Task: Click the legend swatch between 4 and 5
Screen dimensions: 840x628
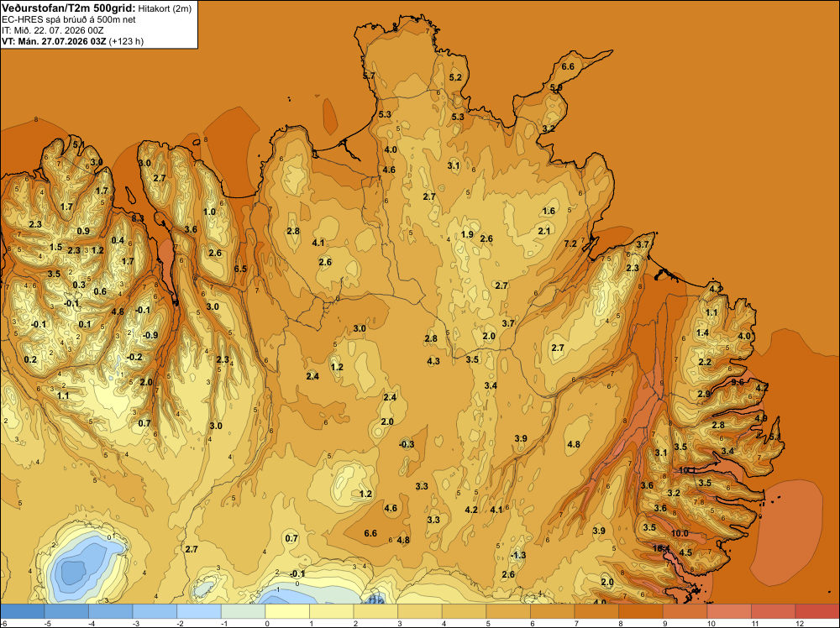Action: (464, 611)
